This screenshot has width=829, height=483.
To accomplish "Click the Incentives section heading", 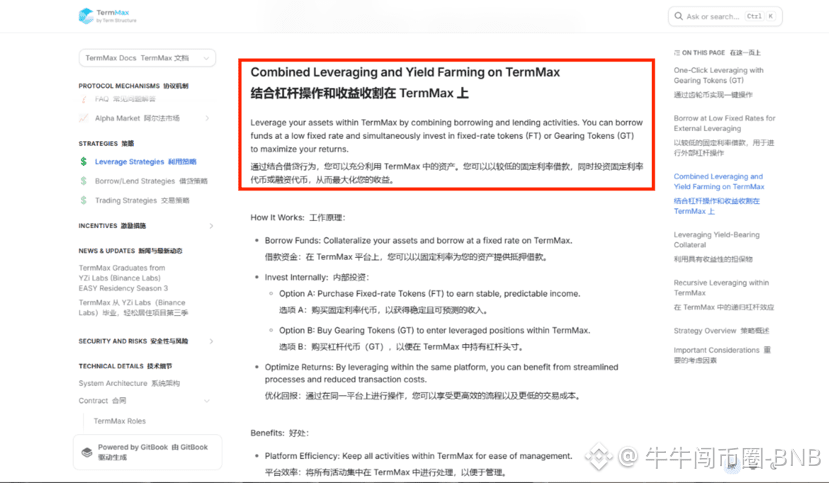I will pyautogui.click(x=112, y=226).
